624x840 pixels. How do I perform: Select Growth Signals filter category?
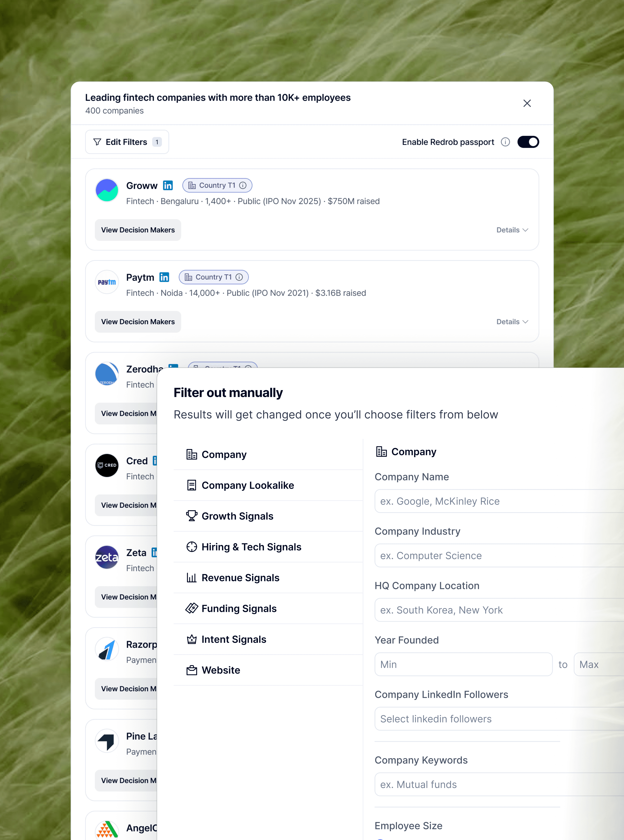coord(237,516)
